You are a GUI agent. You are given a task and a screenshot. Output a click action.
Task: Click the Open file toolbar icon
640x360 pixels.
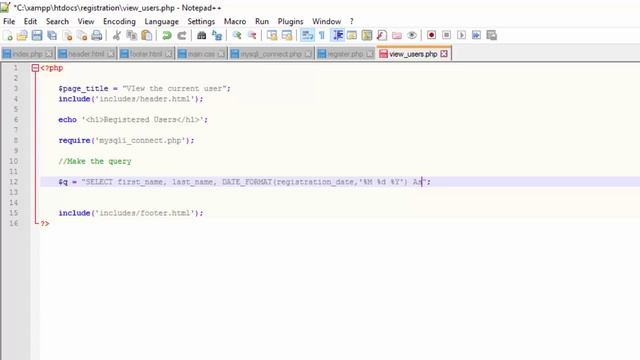click(x=22, y=36)
